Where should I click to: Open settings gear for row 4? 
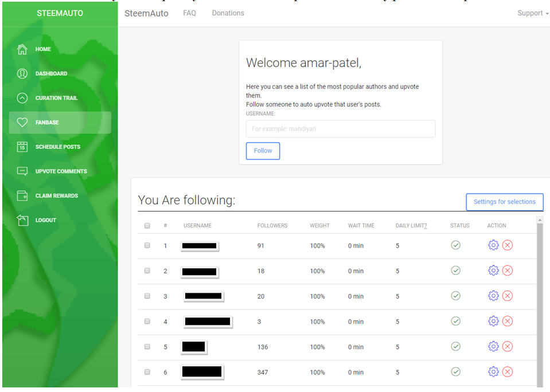click(x=493, y=321)
